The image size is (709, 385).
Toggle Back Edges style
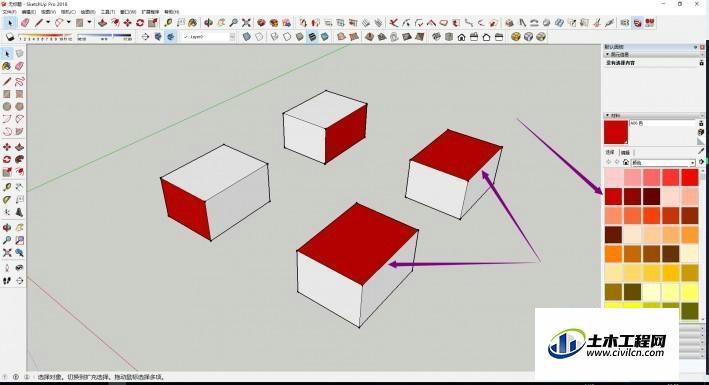point(259,37)
